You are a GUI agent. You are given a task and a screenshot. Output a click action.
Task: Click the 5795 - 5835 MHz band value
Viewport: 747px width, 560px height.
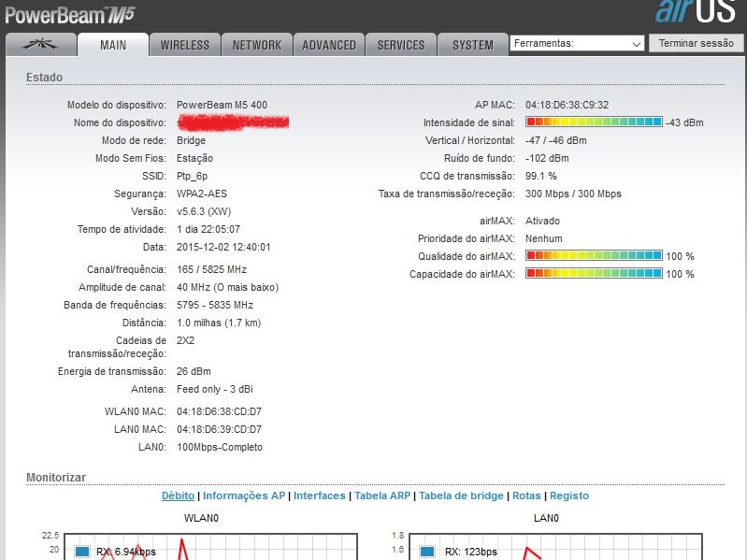215,305
